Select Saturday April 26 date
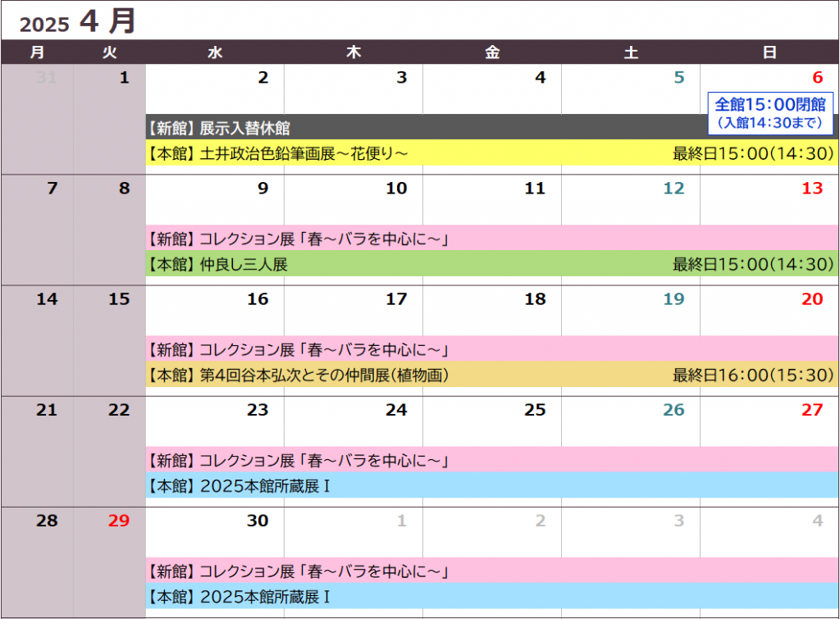The width and height of the screenshot is (840, 619). pos(673,410)
